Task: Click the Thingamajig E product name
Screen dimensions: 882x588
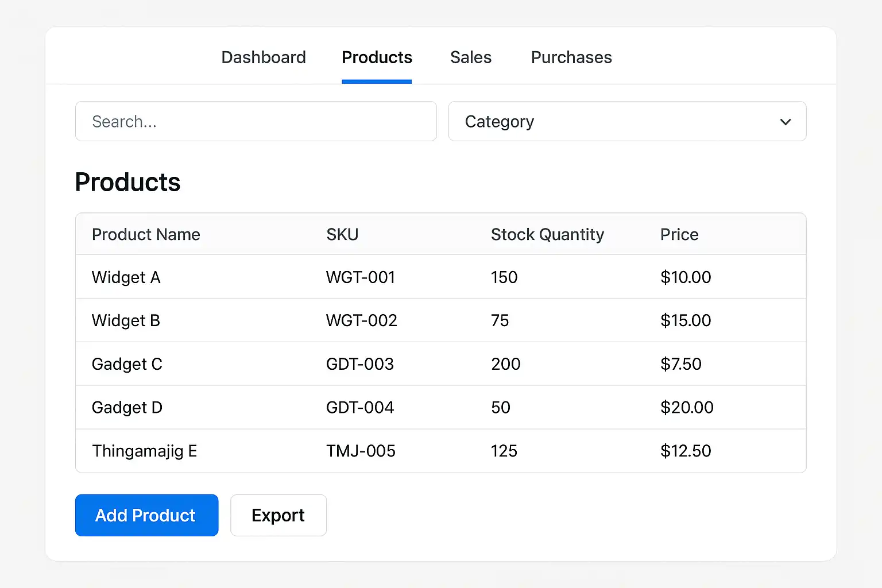Action: (x=145, y=451)
